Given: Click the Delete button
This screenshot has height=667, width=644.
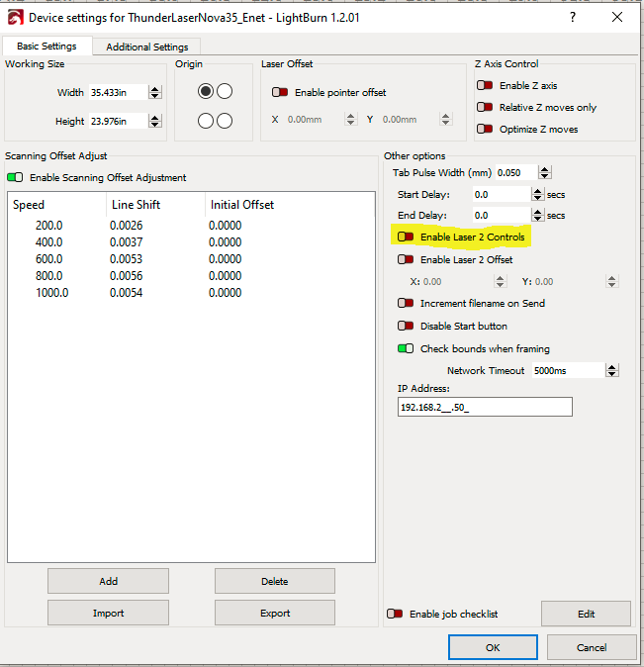Looking at the screenshot, I should 275,581.
